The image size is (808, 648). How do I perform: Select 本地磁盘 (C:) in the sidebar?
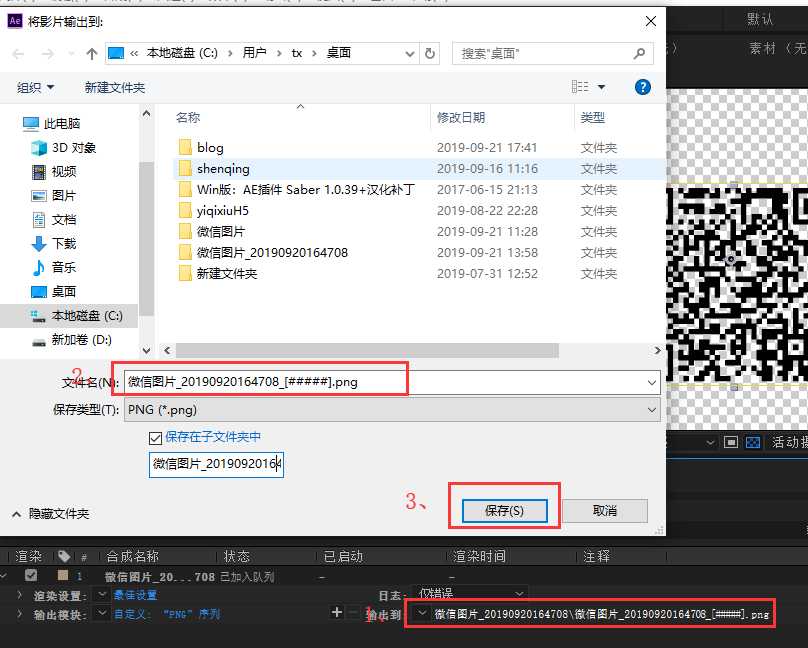tap(76, 315)
